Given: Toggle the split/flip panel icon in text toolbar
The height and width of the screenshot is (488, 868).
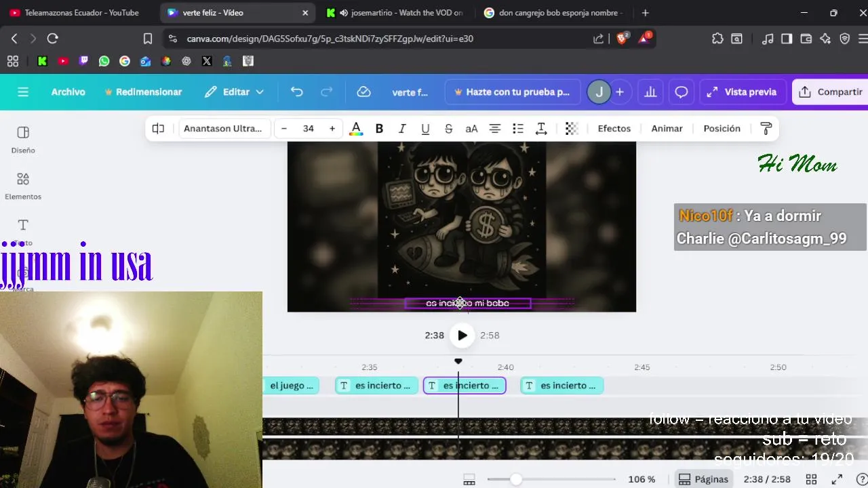Looking at the screenshot, I should point(158,129).
